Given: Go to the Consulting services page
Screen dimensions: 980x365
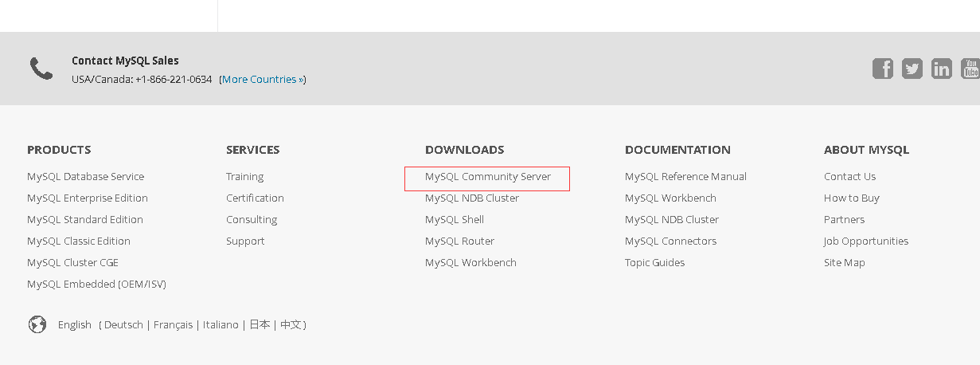Looking at the screenshot, I should pos(252,220).
